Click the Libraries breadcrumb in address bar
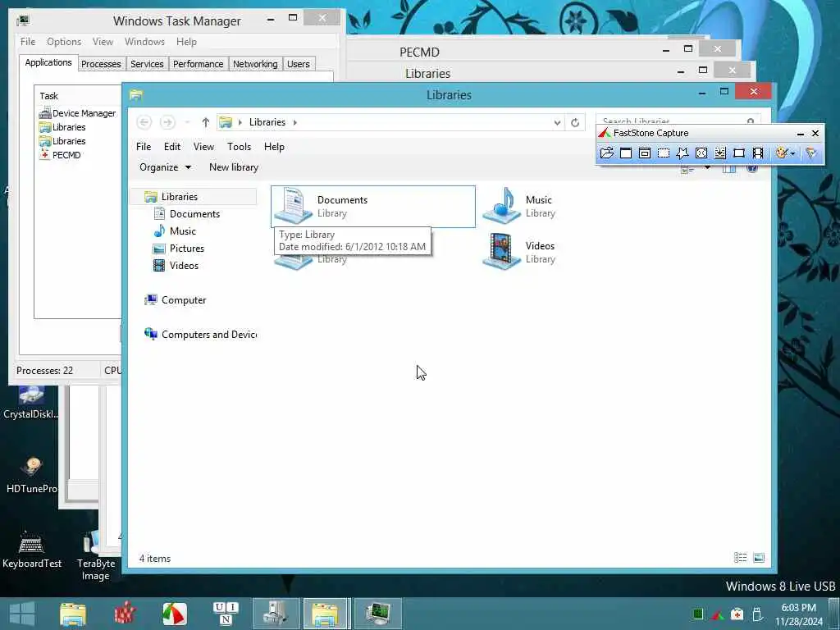Viewport: 840px width, 630px height. click(x=267, y=122)
